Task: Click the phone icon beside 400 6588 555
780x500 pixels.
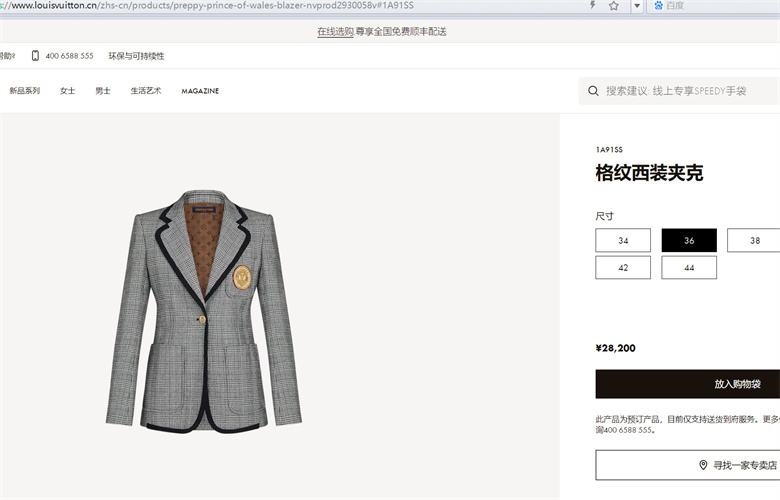Action: [35, 56]
